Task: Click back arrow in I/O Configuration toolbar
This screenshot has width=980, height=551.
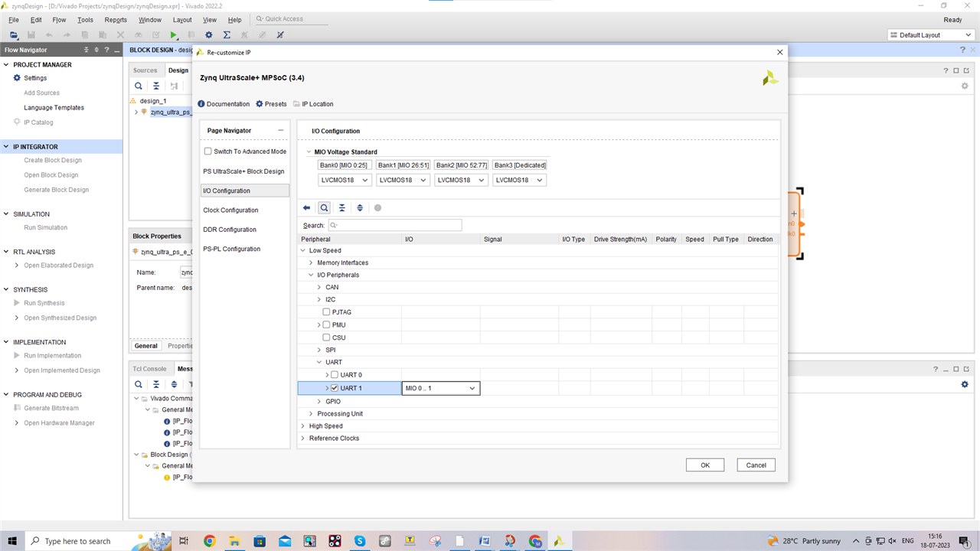Action: tap(307, 208)
